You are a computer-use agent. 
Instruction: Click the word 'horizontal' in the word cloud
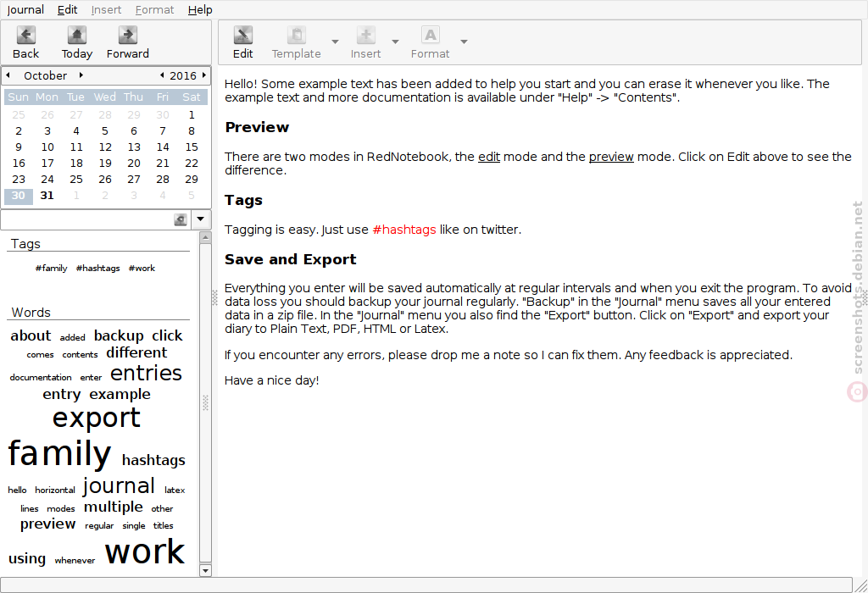[x=55, y=490]
